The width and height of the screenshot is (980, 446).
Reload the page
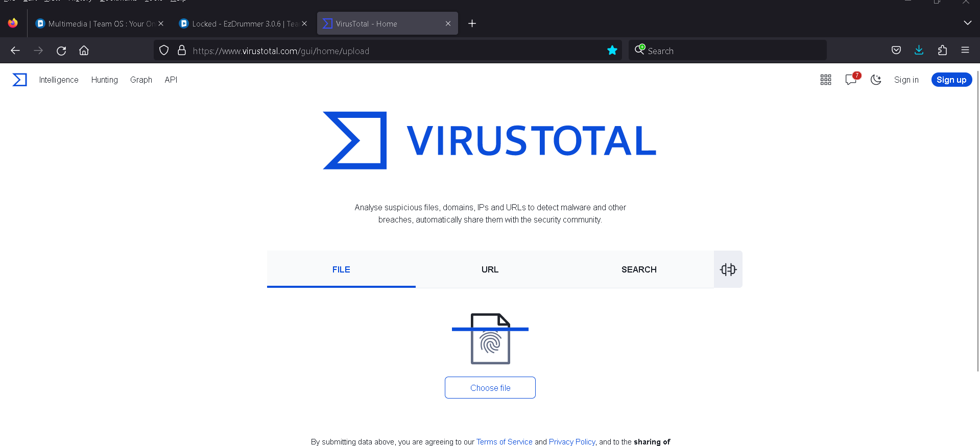[x=61, y=51]
